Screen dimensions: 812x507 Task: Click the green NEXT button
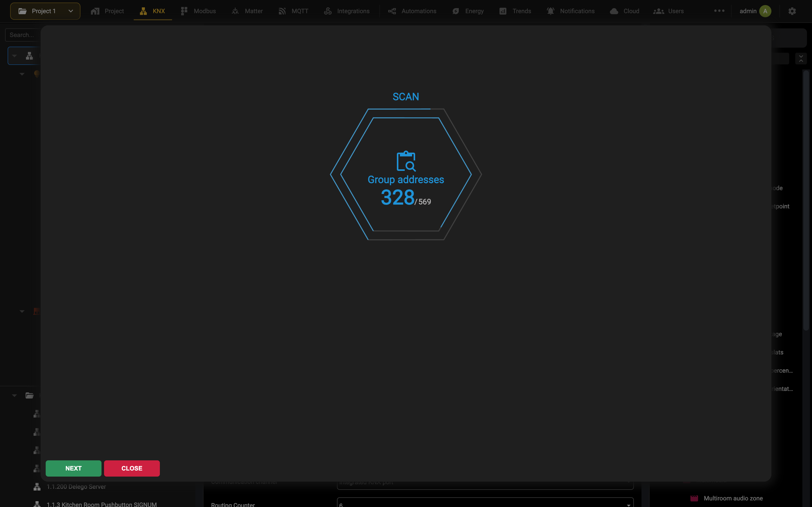tap(74, 468)
